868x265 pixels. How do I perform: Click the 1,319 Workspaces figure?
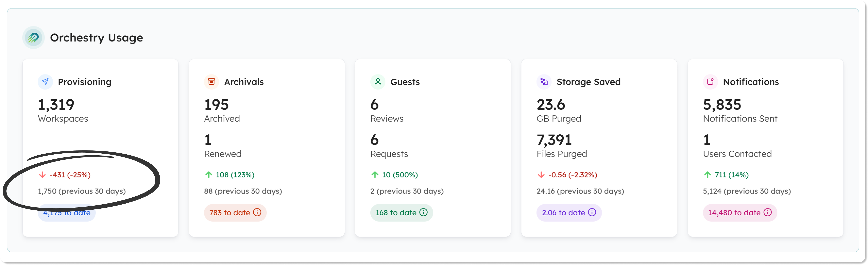[x=56, y=105]
